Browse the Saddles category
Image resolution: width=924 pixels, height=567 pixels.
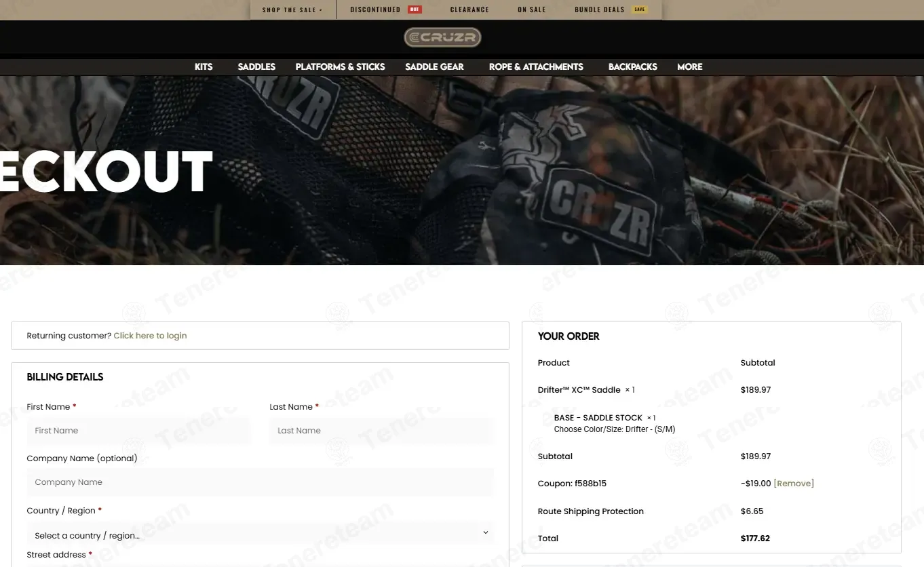click(x=256, y=66)
